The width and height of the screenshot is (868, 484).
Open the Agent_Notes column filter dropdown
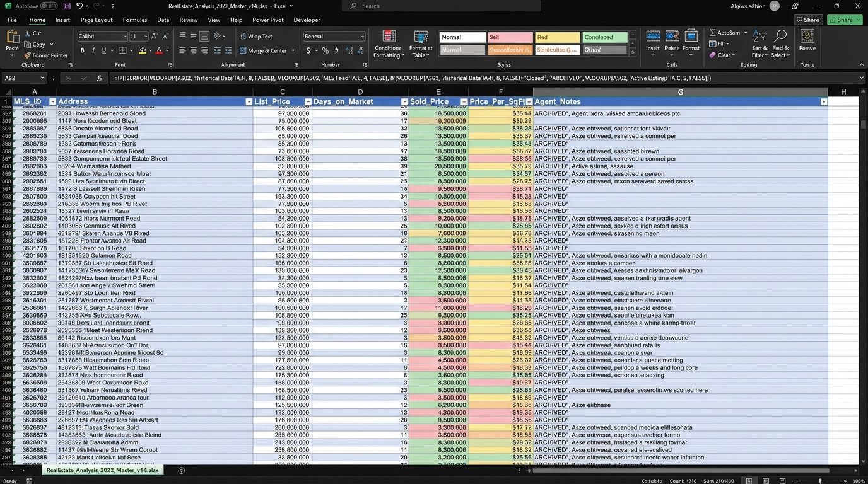[823, 101]
